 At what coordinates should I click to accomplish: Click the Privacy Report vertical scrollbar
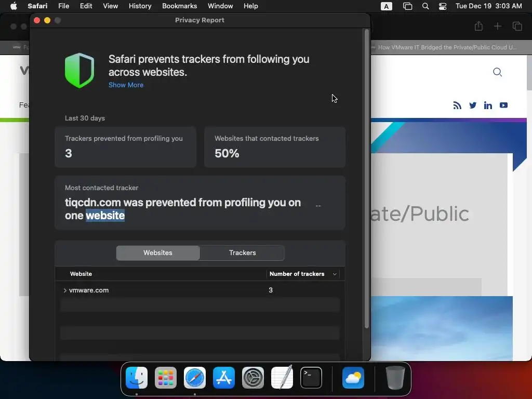click(x=366, y=179)
